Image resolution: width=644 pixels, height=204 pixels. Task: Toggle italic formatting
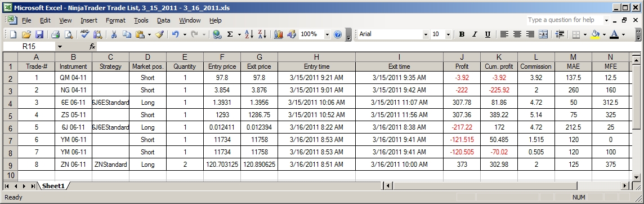click(475, 34)
